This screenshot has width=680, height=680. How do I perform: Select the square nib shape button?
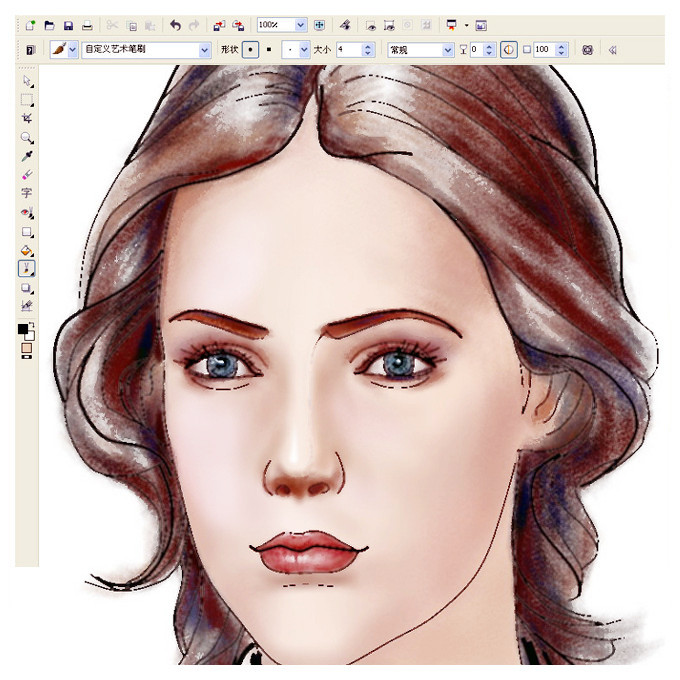[x=269, y=50]
